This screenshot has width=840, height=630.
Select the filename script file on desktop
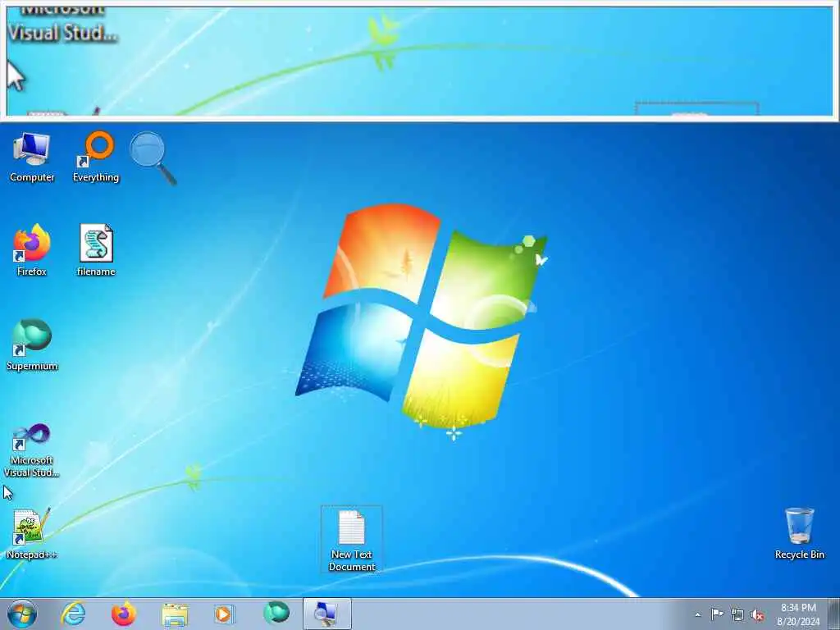pyautogui.click(x=96, y=251)
